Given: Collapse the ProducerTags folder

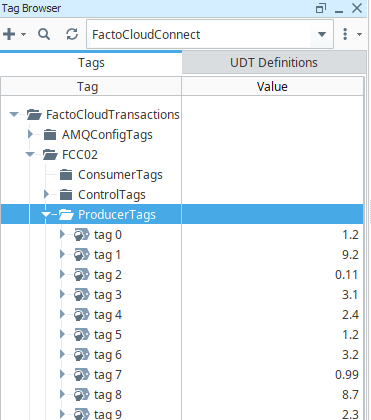Looking at the screenshot, I should tap(46, 214).
